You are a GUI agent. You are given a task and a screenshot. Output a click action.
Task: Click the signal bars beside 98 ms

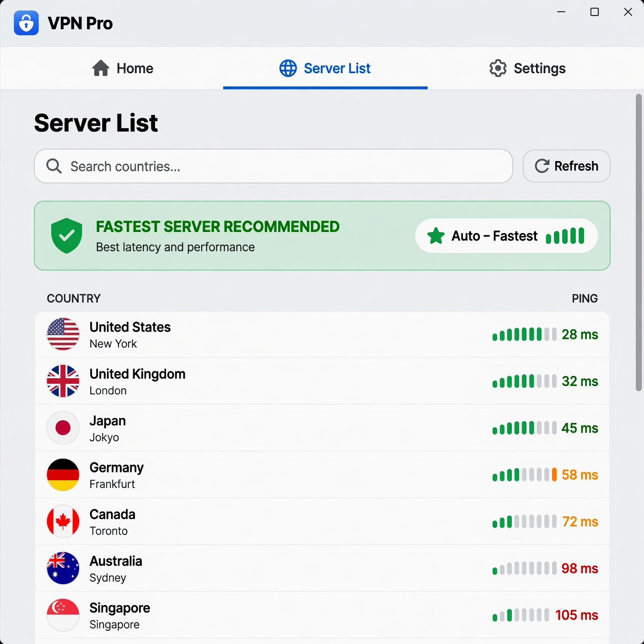tap(525, 568)
